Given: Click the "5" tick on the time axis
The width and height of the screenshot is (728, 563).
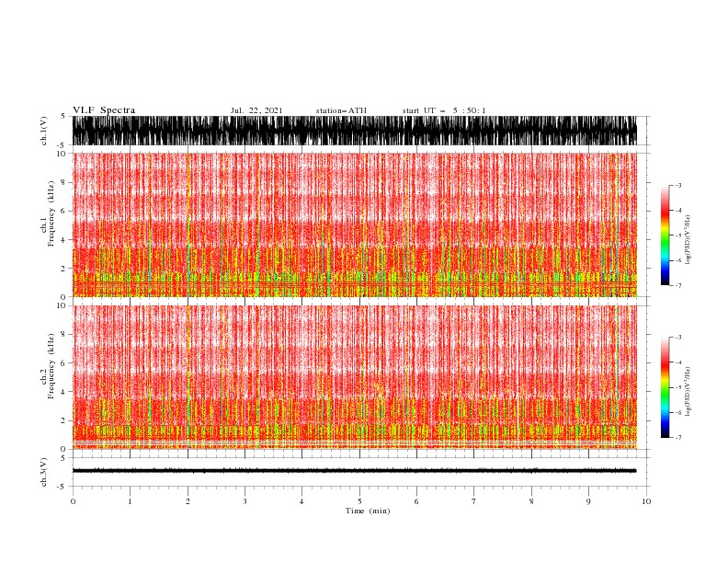Looking at the screenshot, I should pyautogui.click(x=359, y=501).
